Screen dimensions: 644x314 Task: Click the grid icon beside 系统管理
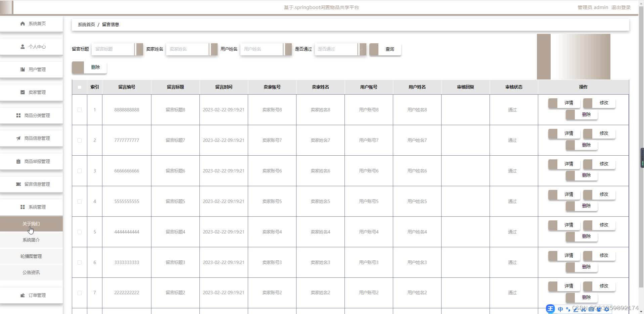pyautogui.click(x=22, y=207)
